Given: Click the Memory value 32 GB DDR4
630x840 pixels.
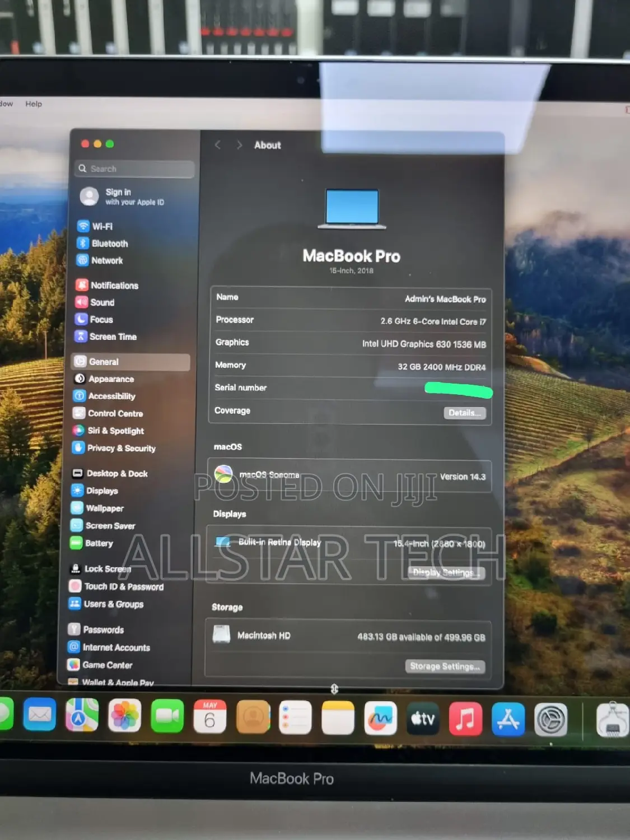Looking at the screenshot, I should (x=441, y=367).
